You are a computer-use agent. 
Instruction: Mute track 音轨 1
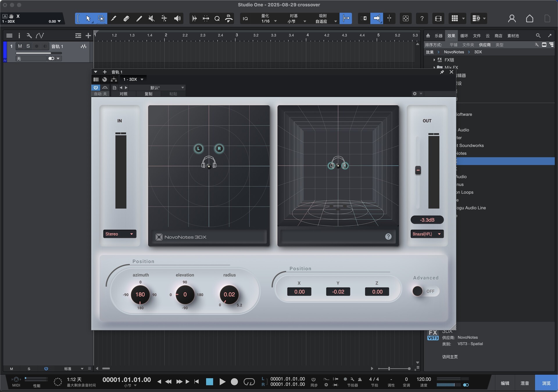[x=20, y=46]
